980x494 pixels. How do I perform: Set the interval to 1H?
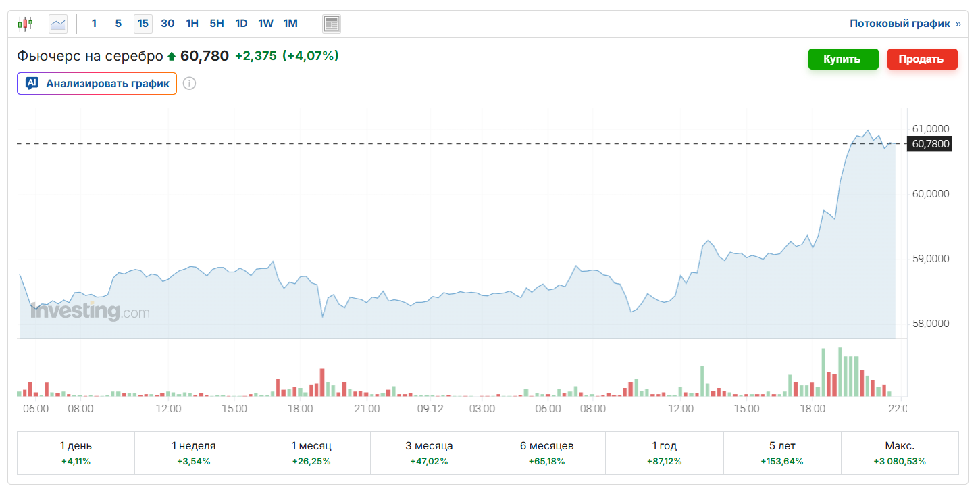pyautogui.click(x=192, y=24)
